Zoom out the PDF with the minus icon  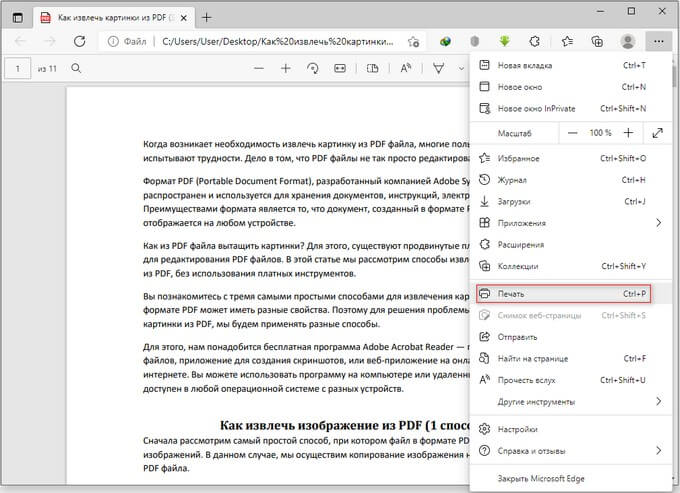point(259,69)
